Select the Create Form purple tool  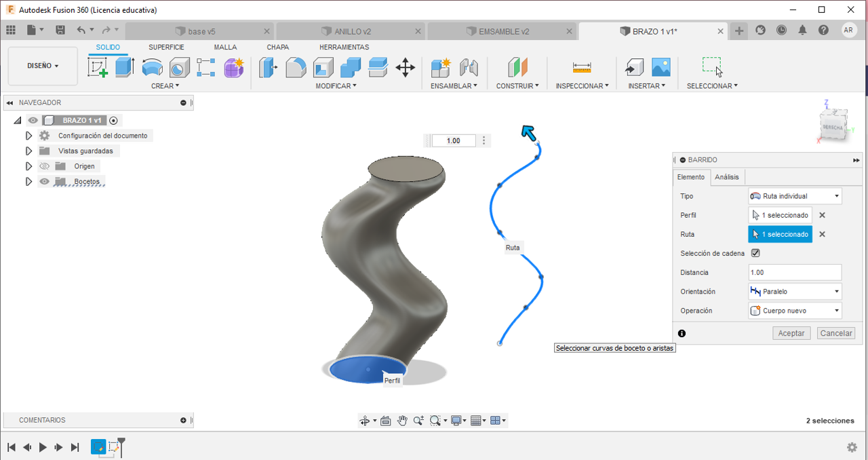[234, 67]
